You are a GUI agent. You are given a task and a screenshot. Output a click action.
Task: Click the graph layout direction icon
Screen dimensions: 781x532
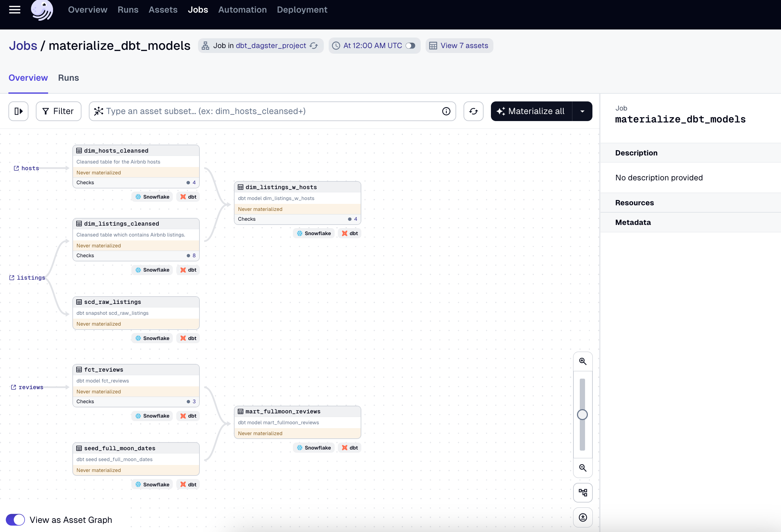(583, 493)
